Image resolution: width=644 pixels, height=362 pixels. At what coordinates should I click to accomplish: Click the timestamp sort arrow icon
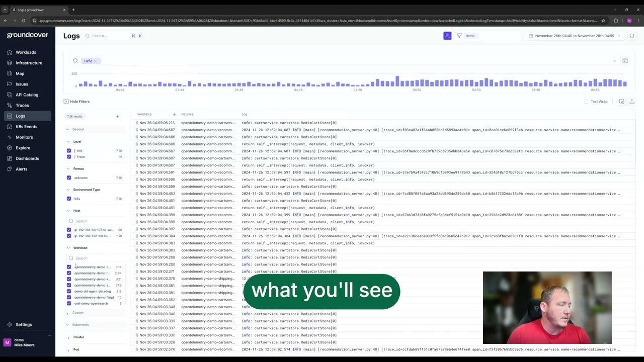click(x=174, y=114)
